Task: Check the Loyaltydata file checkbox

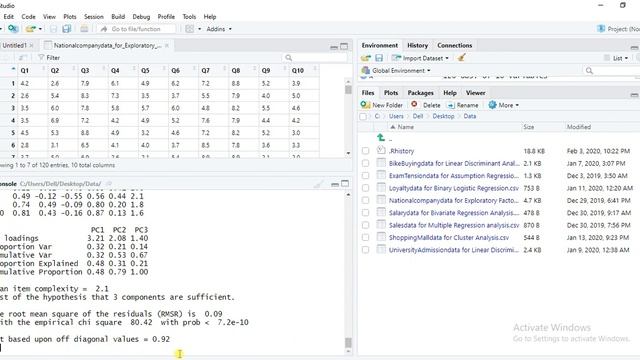Action: pyautogui.click(x=365, y=188)
